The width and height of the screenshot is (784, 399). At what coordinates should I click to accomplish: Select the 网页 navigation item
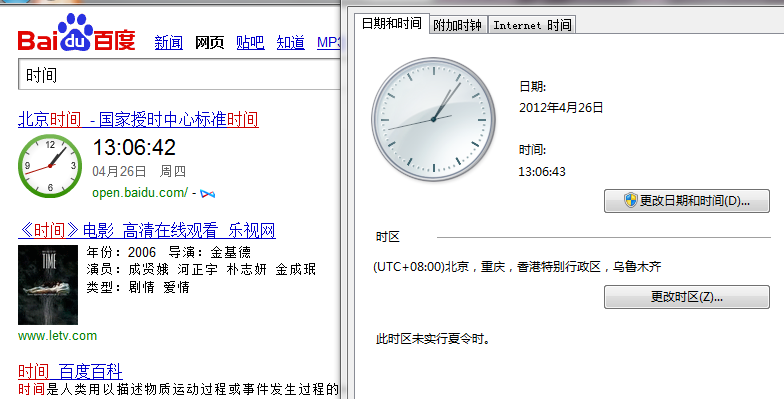(x=210, y=42)
